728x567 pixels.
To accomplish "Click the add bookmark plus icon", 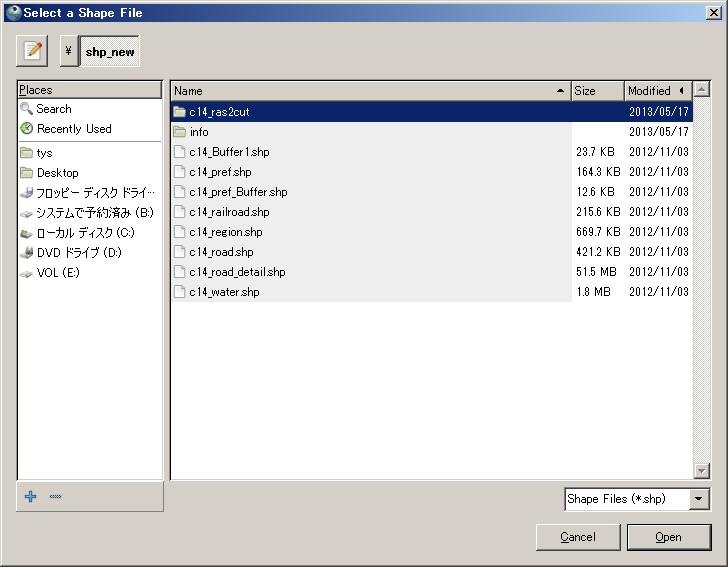I will point(30,497).
